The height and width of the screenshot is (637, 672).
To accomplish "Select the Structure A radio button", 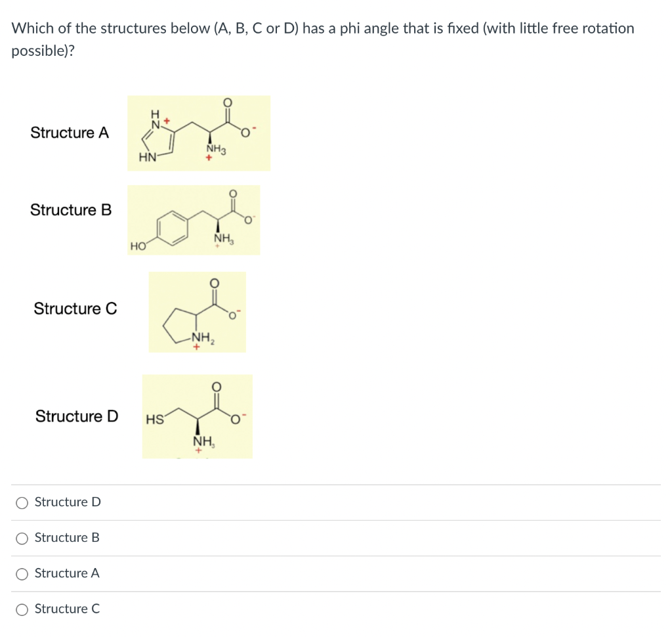I will coord(22,573).
